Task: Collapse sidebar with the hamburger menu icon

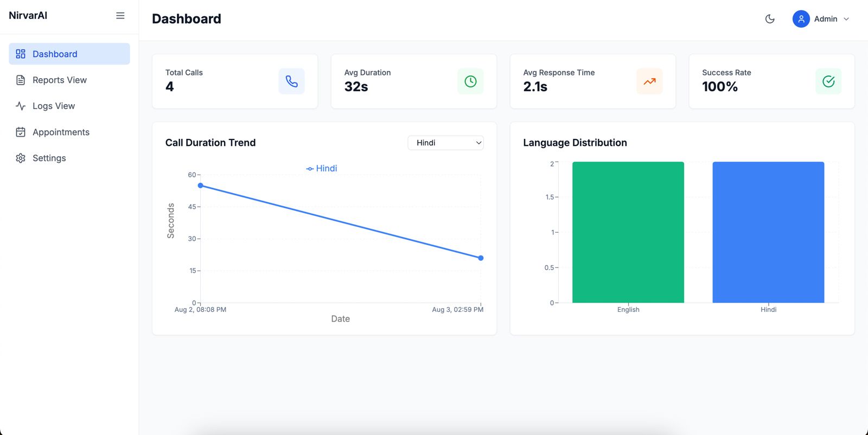Action: [x=120, y=16]
